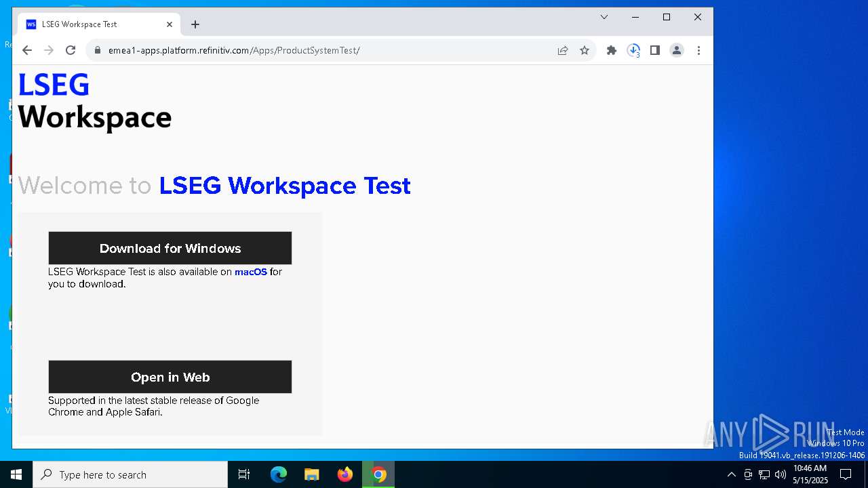
Task: Open the Chrome downloads indicator
Action: [633, 50]
